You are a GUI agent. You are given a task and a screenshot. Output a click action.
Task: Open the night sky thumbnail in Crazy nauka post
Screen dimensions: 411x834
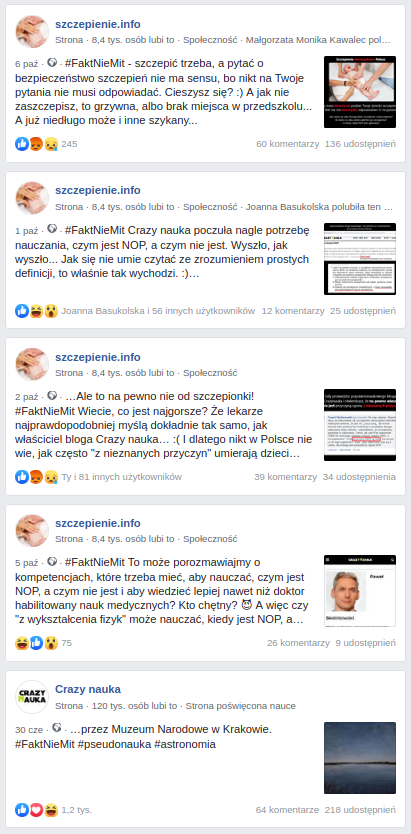tap(360, 758)
